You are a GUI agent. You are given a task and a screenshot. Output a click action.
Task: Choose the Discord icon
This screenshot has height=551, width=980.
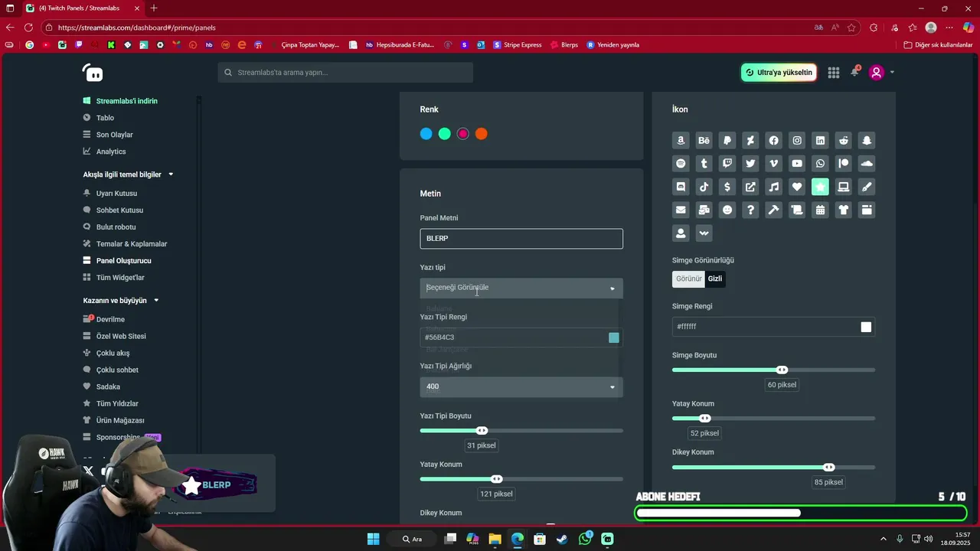tap(681, 187)
